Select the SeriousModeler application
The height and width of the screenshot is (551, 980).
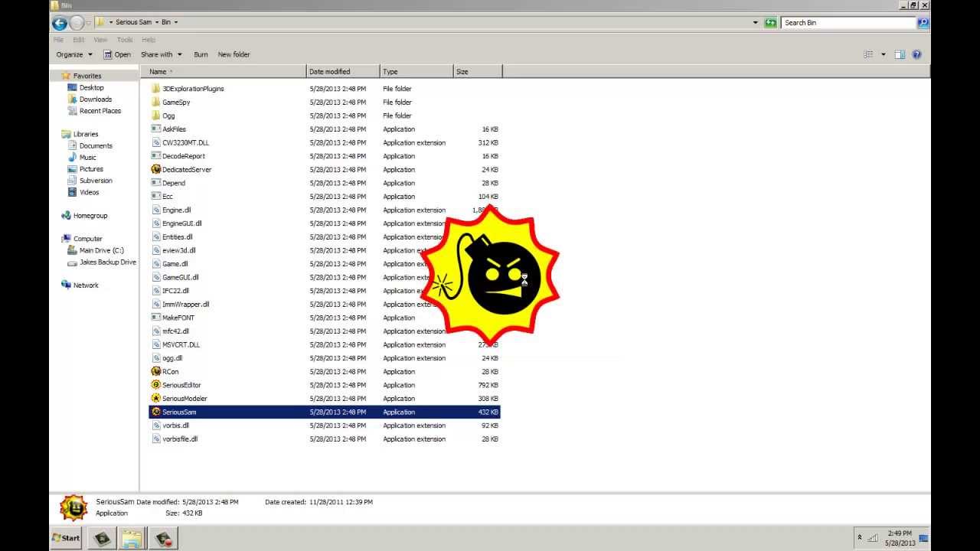click(x=184, y=398)
